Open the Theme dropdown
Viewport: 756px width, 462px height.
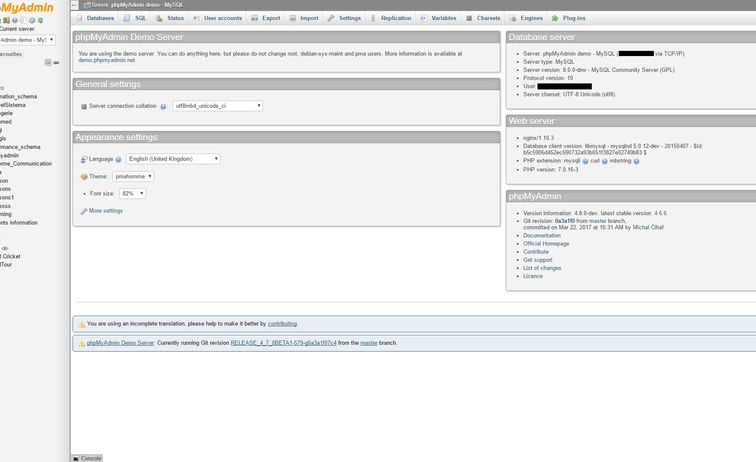click(x=133, y=177)
